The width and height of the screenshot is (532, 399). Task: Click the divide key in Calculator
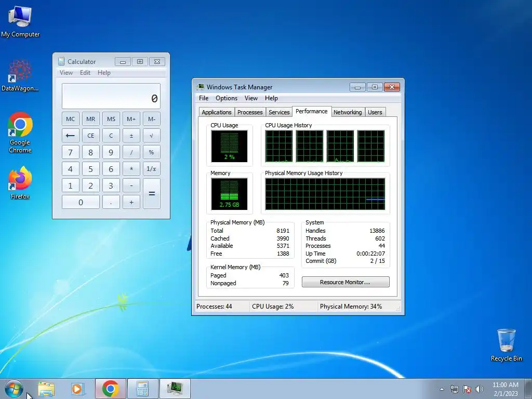click(x=131, y=152)
